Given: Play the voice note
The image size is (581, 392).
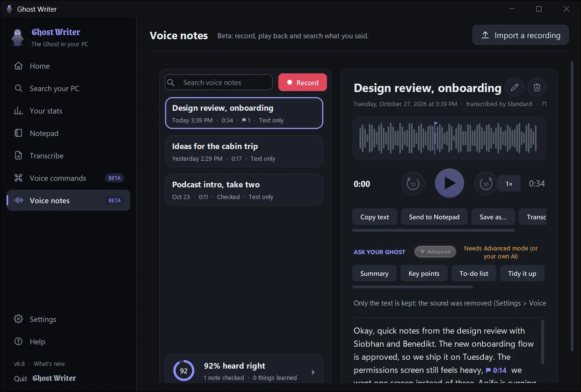Looking at the screenshot, I should coord(450,183).
